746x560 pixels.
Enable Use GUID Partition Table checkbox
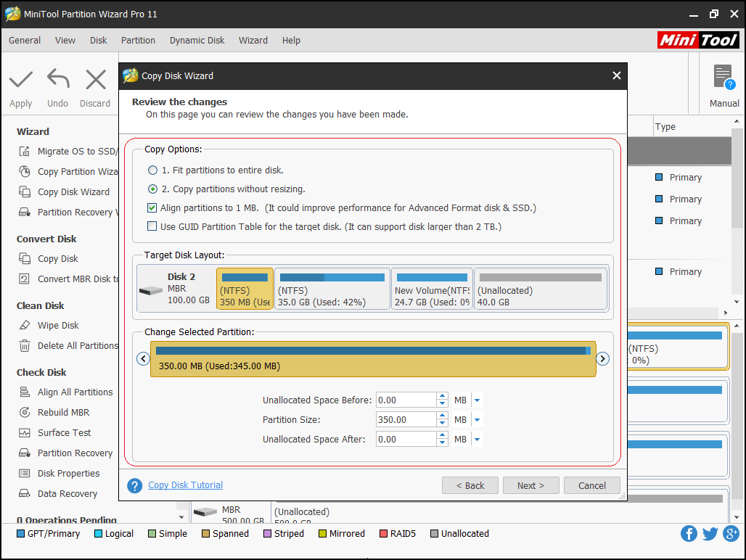tap(152, 226)
